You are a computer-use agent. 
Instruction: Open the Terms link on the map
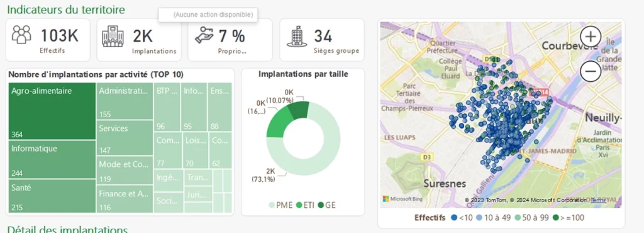click(x=598, y=200)
